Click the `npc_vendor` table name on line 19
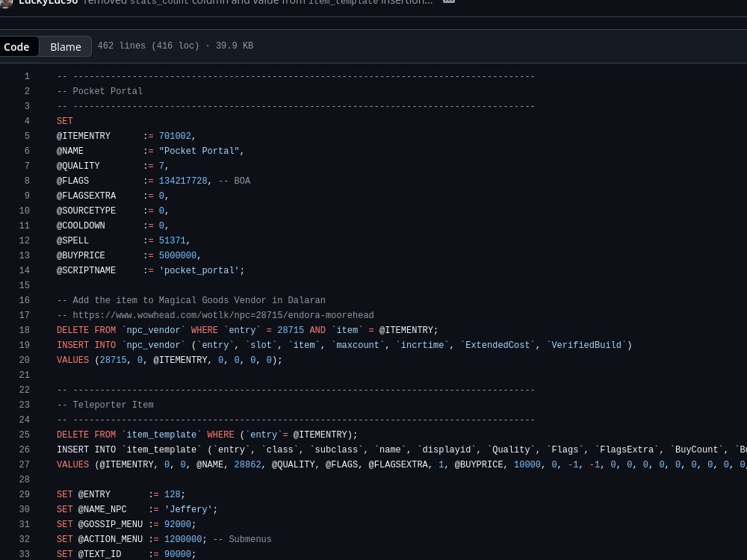 point(153,345)
